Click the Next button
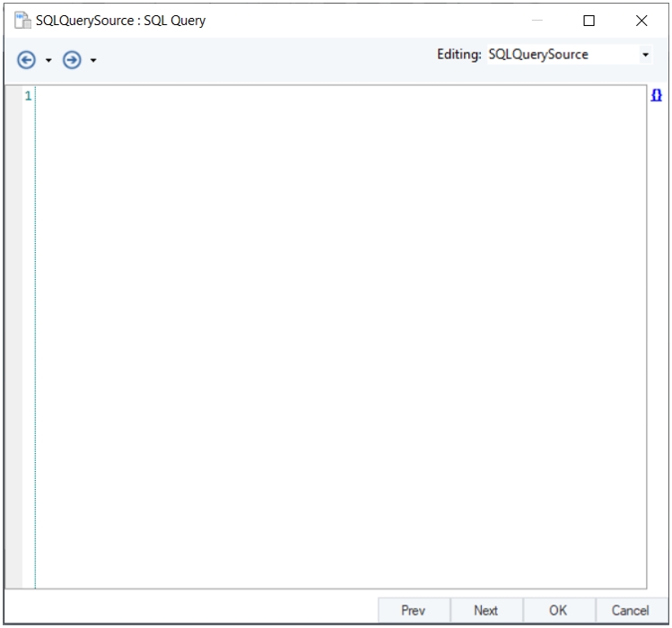Viewport: 672px width, 628px height. 486,610
